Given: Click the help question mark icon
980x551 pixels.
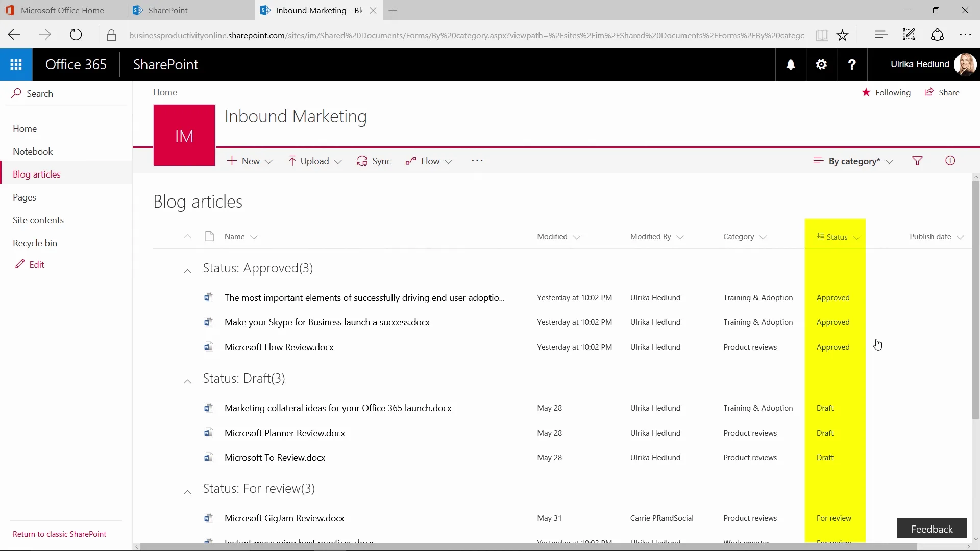Looking at the screenshot, I should 852,65.
